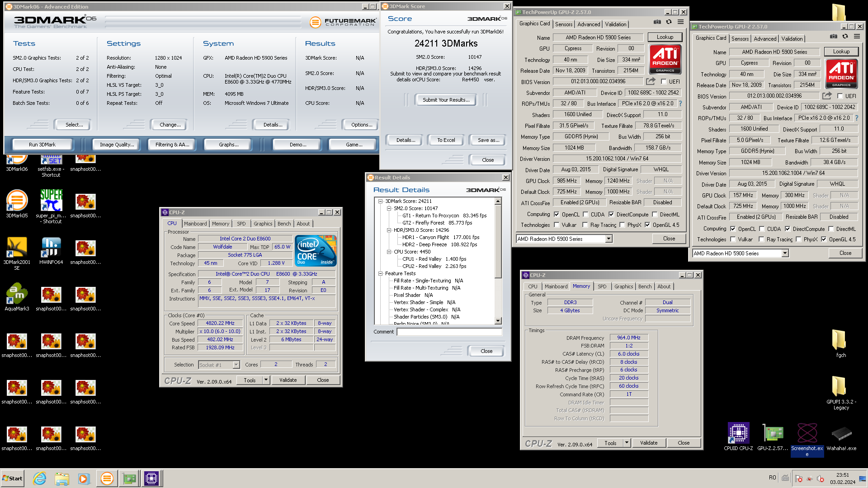Click the bus interface question mark in right GPU-Z

856,118
